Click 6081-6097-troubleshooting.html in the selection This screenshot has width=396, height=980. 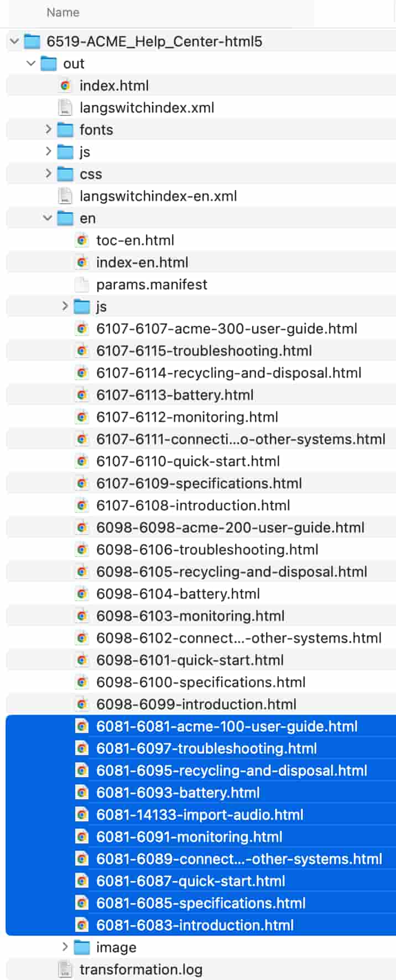[x=206, y=749]
